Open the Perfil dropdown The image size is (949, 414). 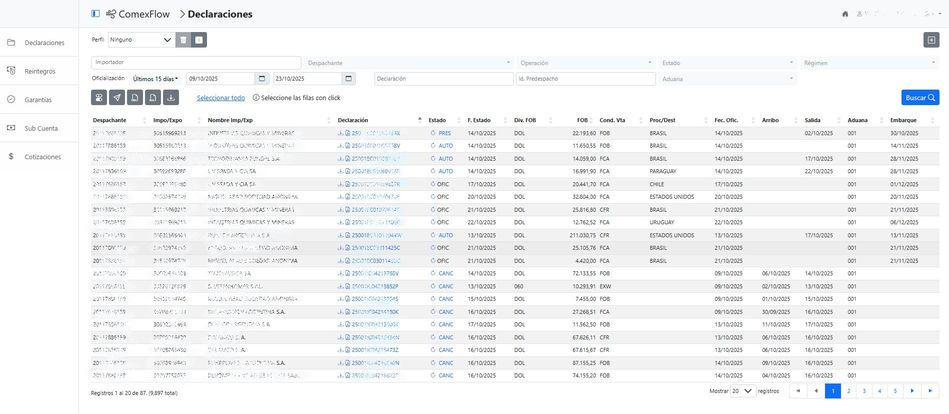[140, 40]
